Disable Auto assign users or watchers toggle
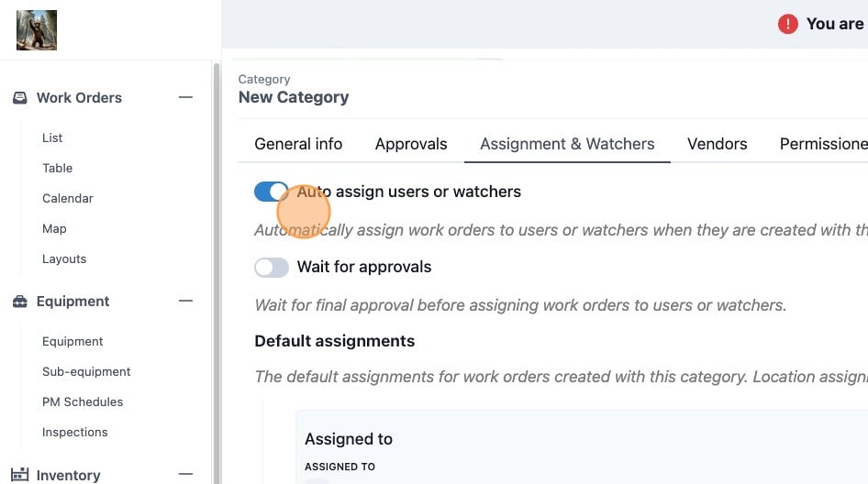 272,192
